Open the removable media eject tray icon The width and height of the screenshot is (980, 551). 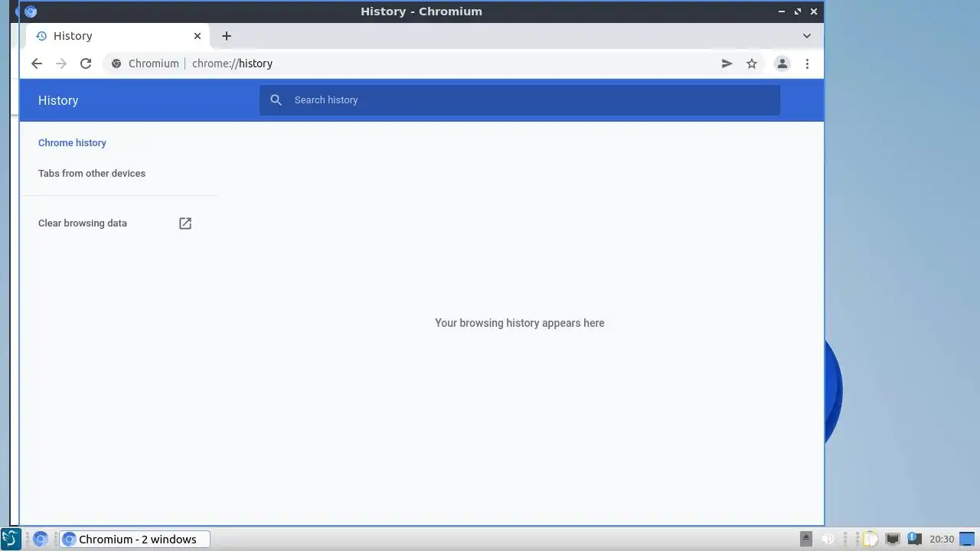pyautogui.click(x=806, y=539)
